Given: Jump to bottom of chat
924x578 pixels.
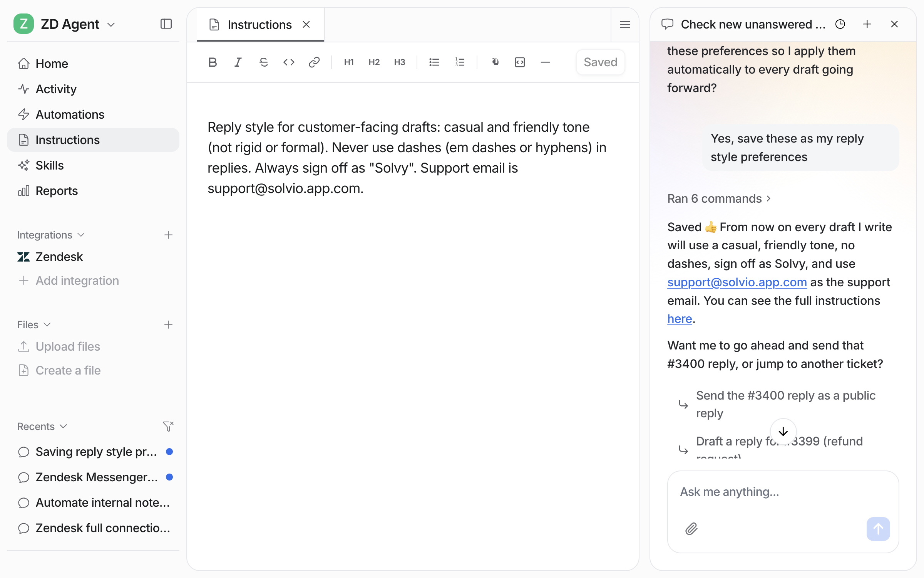Looking at the screenshot, I should [783, 432].
